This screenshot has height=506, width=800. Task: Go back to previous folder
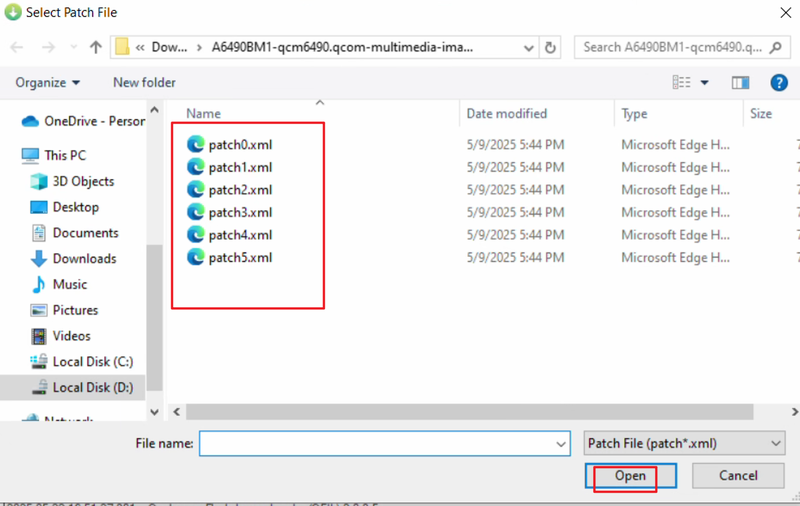[x=17, y=47]
